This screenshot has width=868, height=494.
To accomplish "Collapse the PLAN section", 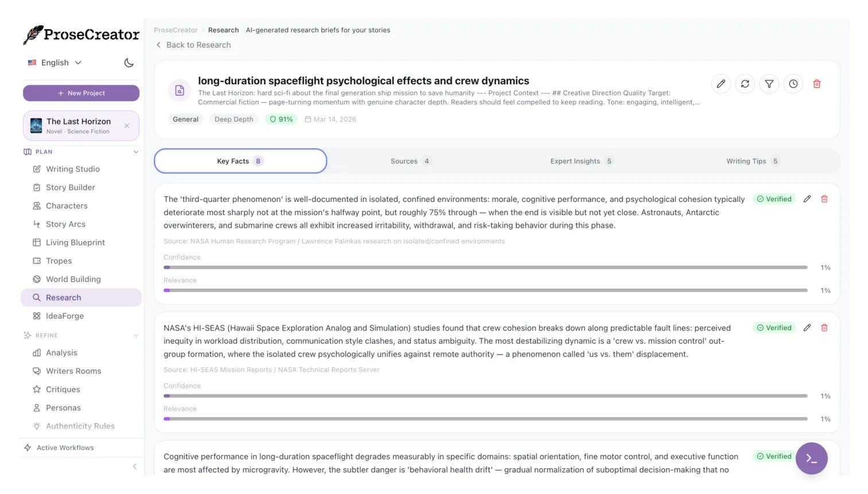I will (136, 151).
